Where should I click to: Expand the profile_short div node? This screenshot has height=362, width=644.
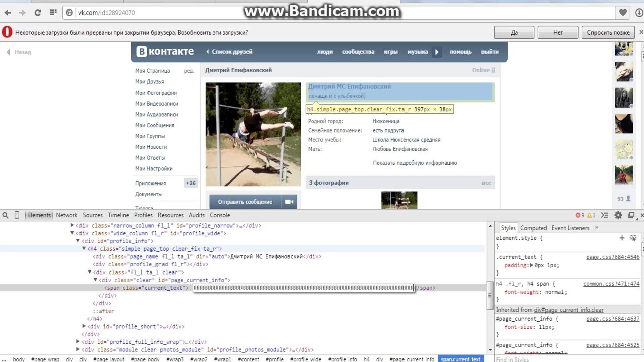[x=84, y=326]
